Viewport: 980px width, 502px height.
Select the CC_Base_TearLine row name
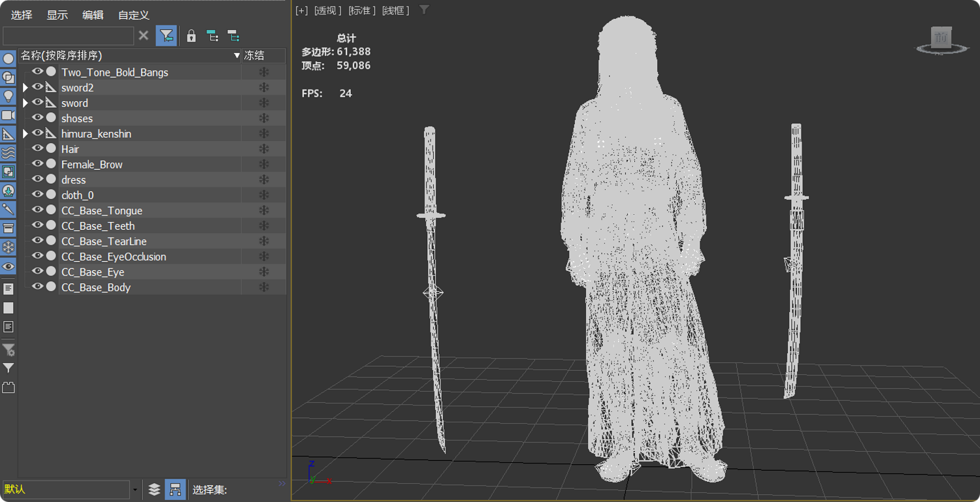pyautogui.click(x=104, y=241)
